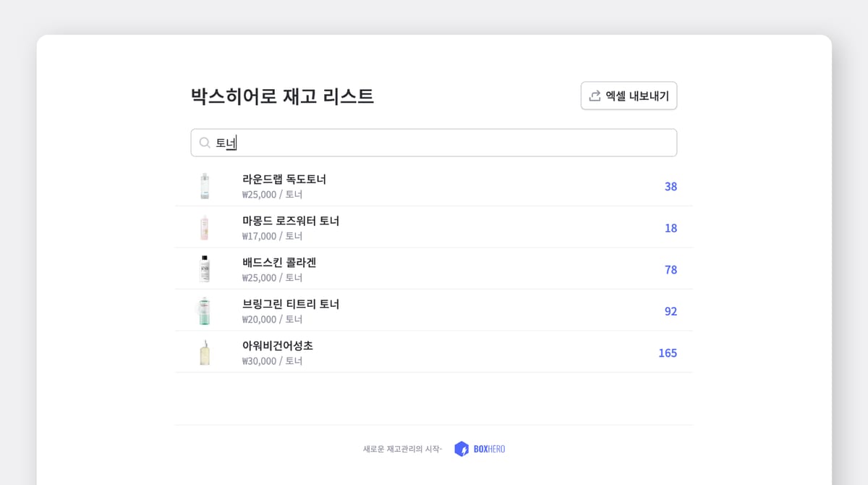Open the 마몽드 로즈워터 토너 product thumbnail
Image resolution: width=868 pixels, height=485 pixels.
pos(204,227)
